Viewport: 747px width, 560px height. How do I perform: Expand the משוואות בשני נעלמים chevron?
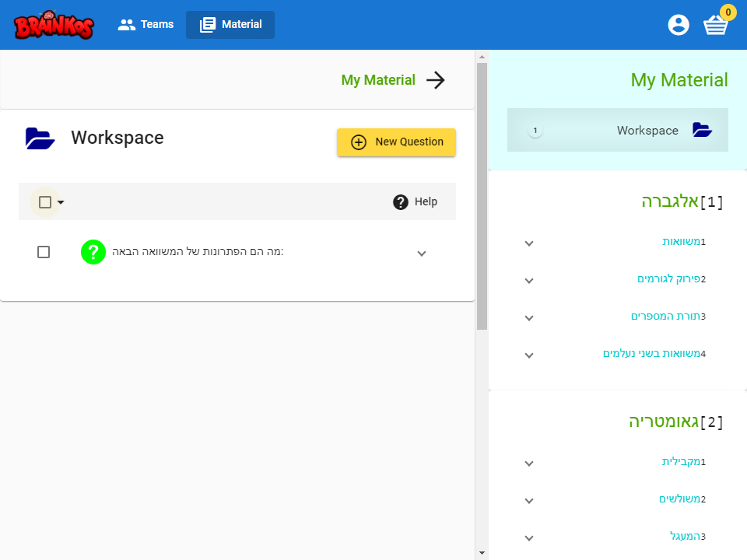[x=529, y=355]
